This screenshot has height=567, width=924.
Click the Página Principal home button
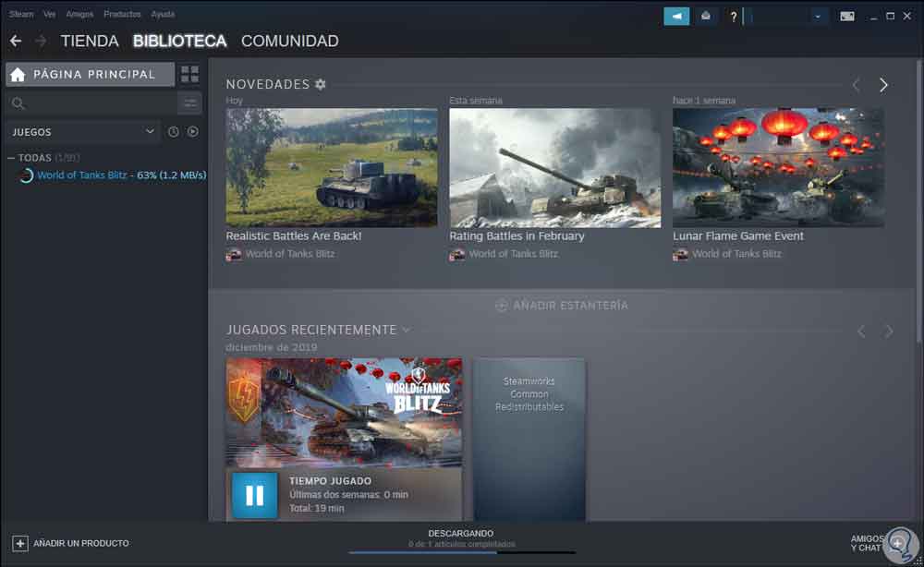(91, 74)
